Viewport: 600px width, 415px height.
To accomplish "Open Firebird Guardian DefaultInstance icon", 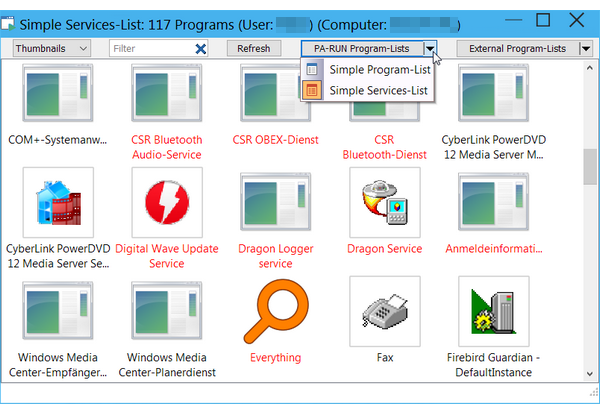I will [494, 311].
